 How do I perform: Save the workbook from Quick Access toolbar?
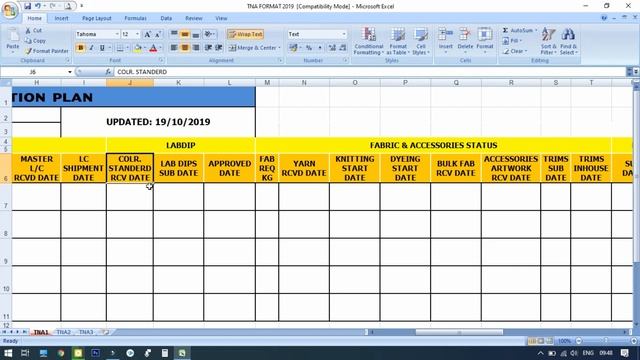pyautogui.click(x=27, y=6)
